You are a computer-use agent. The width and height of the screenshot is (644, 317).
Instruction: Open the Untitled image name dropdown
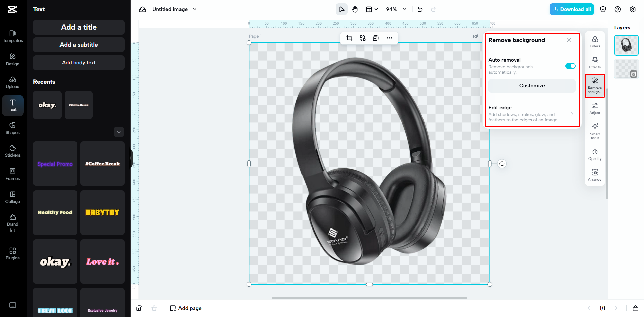(194, 9)
